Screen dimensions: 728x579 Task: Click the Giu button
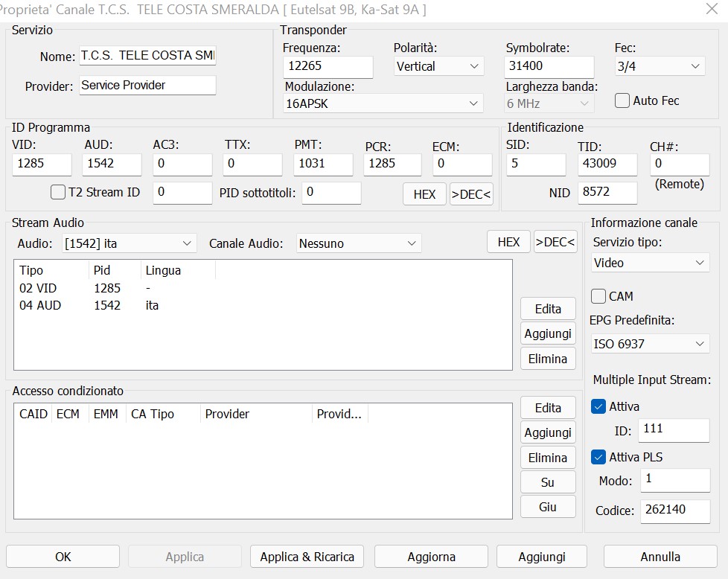coord(548,507)
